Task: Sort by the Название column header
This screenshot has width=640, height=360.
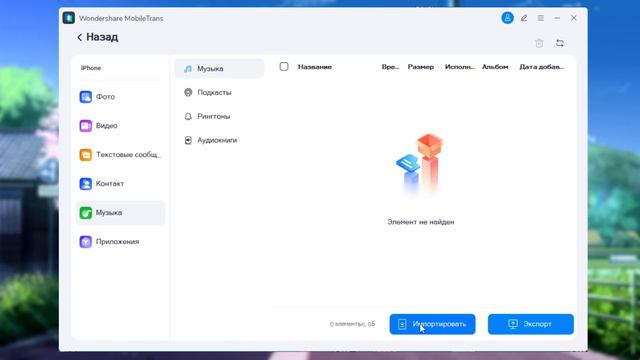Action: (x=315, y=67)
